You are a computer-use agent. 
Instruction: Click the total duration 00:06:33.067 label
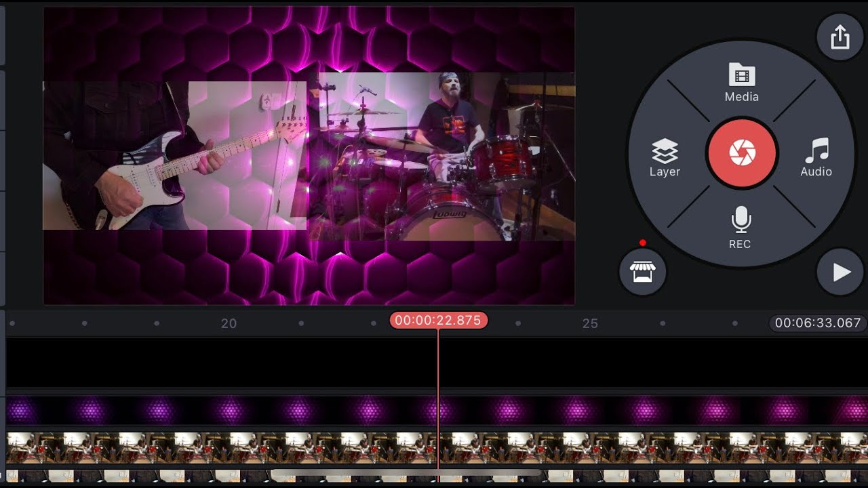[x=817, y=323]
